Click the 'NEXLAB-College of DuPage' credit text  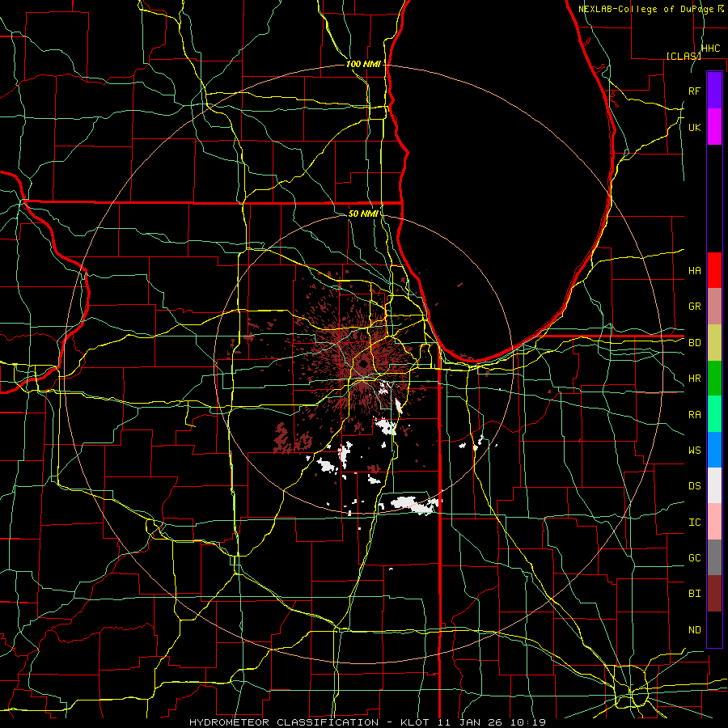click(647, 9)
